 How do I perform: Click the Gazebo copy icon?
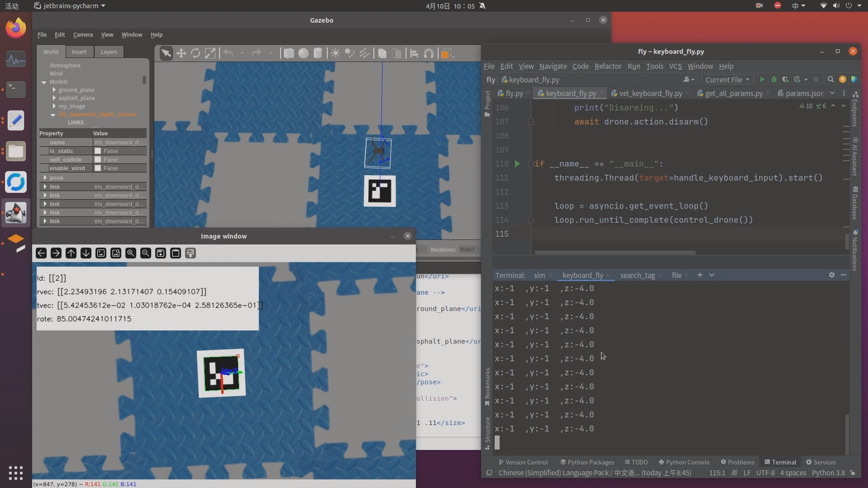point(382,53)
